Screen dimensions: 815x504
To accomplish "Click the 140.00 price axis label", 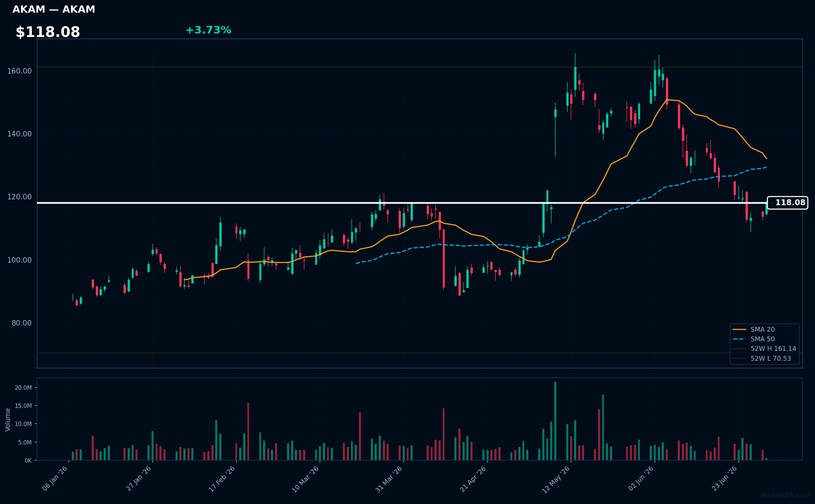I will (x=20, y=134).
